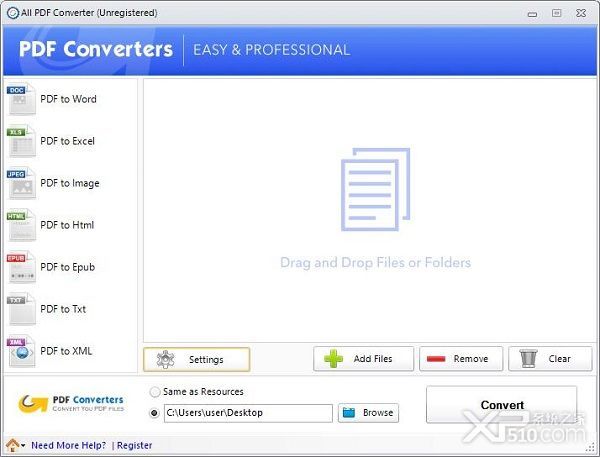Select the PDF to Image JPEG icon
Viewport: 600px width, 457px height.
tap(22, 183)
